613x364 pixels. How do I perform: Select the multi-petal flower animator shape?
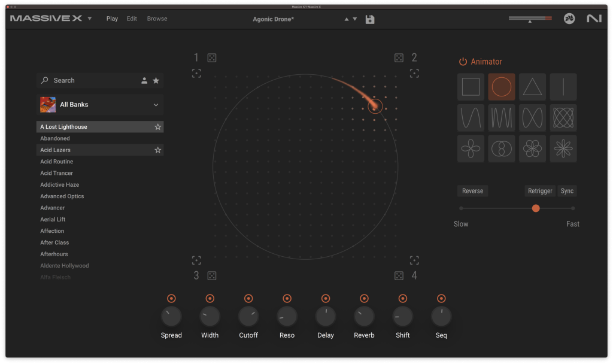pyautogui.click(x=532, y=148)
